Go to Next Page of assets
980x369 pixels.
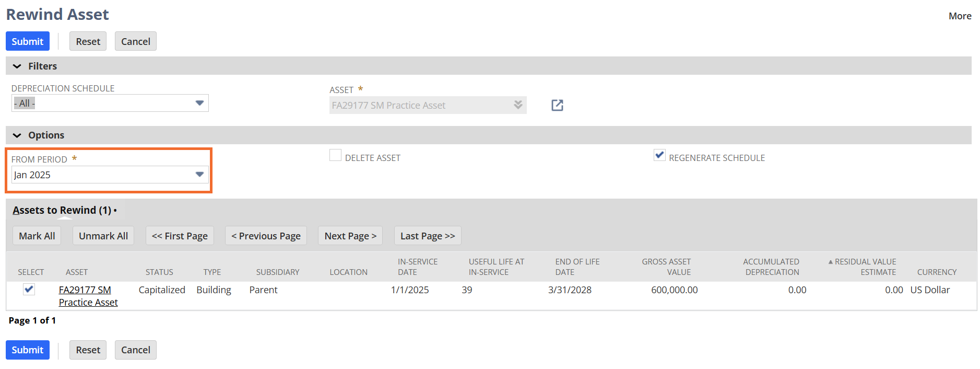350,236
